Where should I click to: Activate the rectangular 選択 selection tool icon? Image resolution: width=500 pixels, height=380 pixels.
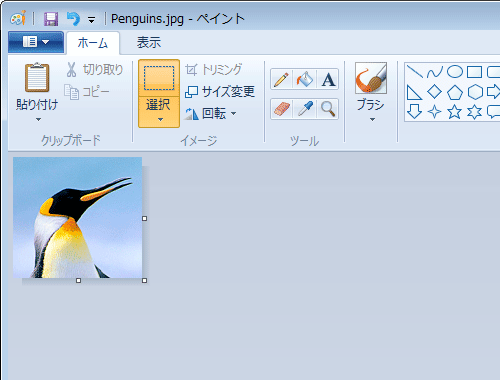[x=159, y=78]
